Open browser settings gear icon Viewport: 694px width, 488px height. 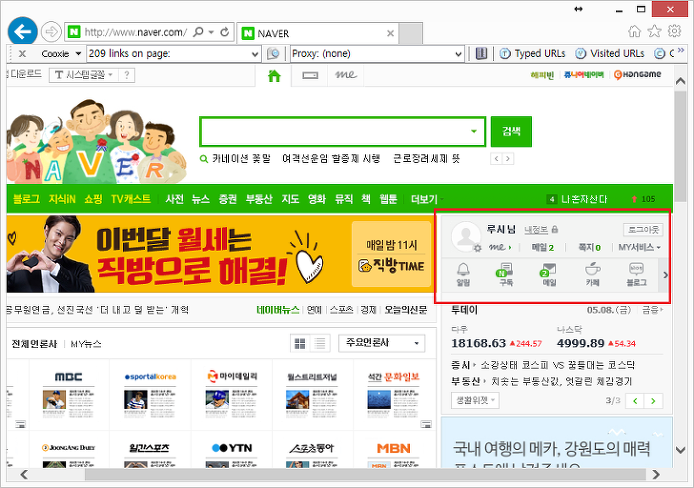click(675, 31)
